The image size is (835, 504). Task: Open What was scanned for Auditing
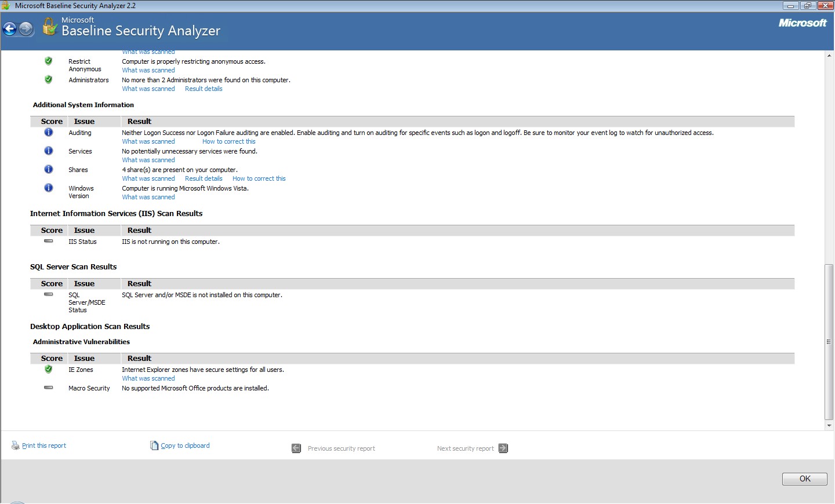(x=148, y=141)
